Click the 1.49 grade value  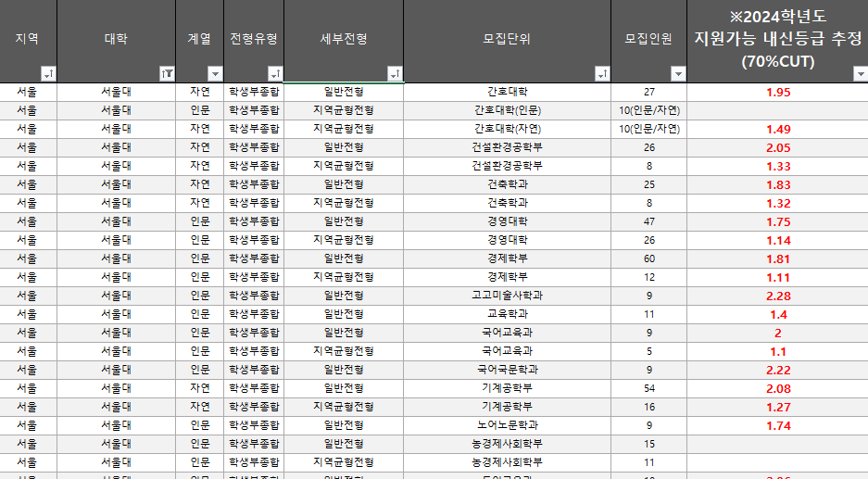coord(778,130)
